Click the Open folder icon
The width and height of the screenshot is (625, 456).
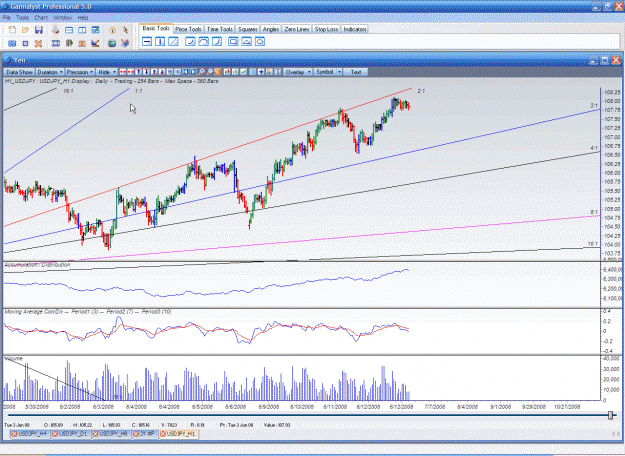(x=26, y=30)
